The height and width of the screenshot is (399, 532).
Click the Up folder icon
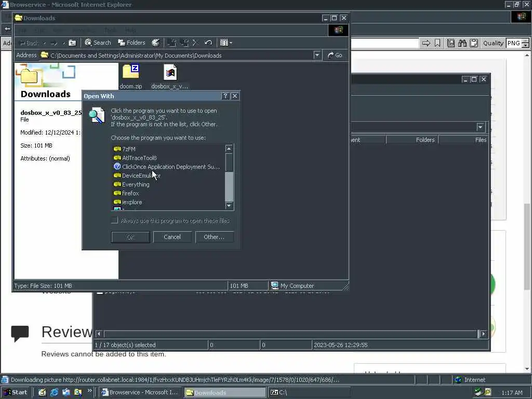tap(72, 43)
